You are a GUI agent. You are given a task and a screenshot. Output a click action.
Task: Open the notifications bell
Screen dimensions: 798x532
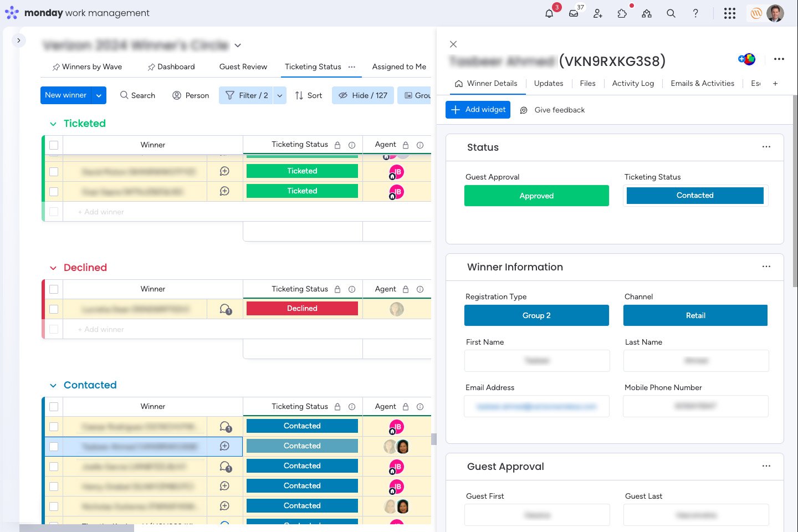(549, 13)
